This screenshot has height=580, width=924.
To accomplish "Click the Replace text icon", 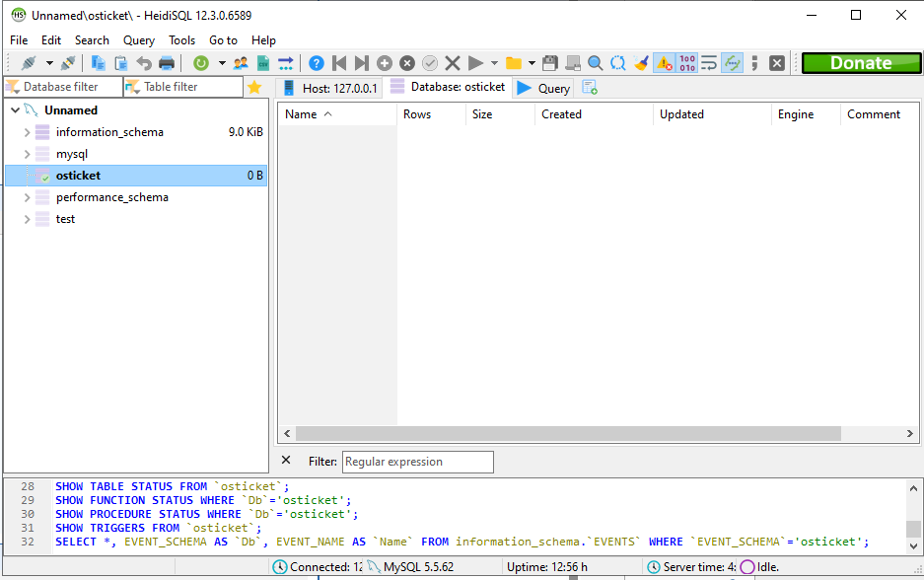I will click(x=618, y=63).
